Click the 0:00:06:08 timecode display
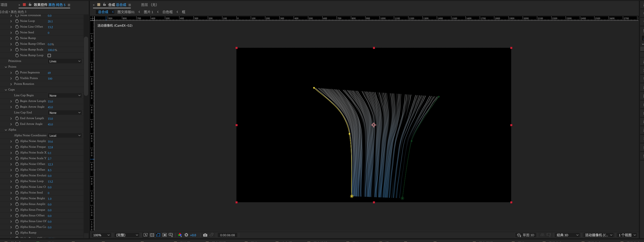Screen dimensions: 644x242 (x=227, y=235)
